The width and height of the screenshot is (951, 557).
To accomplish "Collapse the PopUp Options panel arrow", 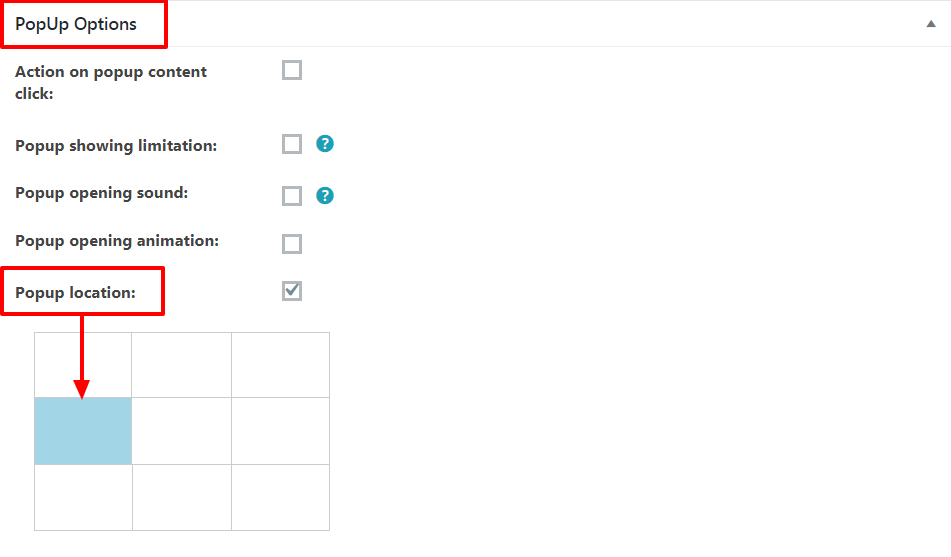I will 931,24.
